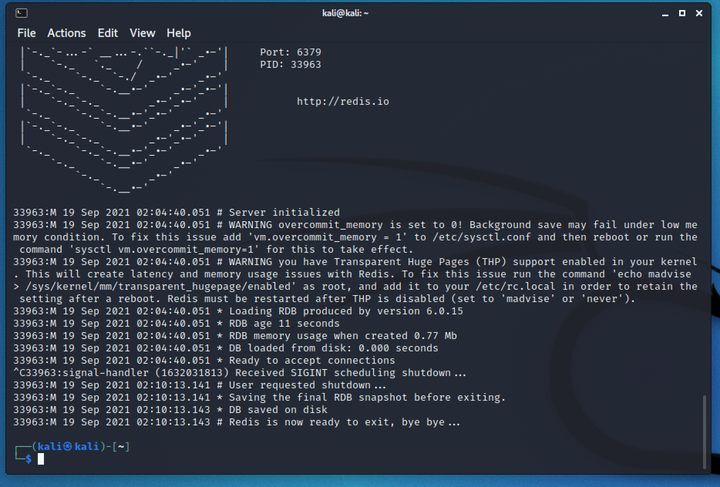Click the Port: 6379 text
Viewport: 720px width, 487px height.
click(290, 52)
